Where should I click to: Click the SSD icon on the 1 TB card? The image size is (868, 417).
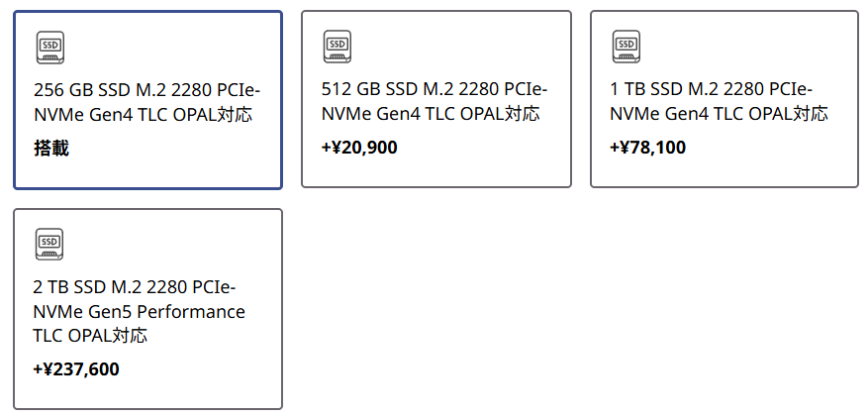point(626,45)
